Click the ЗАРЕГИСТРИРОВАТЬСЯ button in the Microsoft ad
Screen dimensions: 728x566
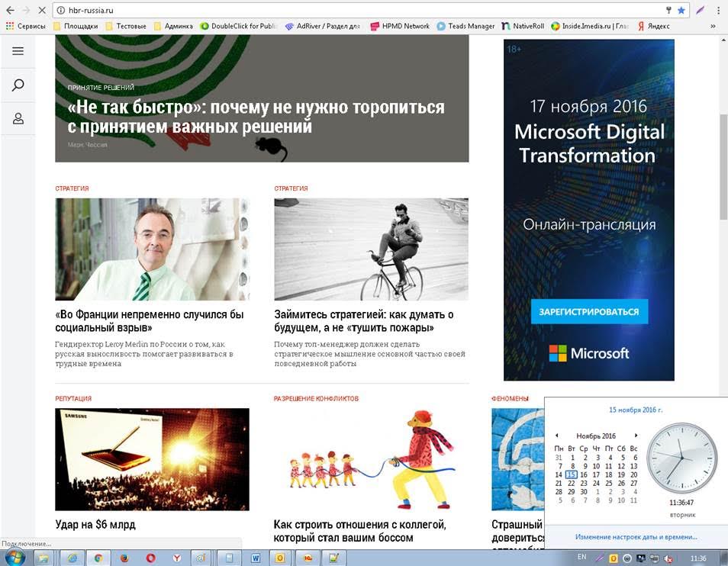(x=589, y=312)
